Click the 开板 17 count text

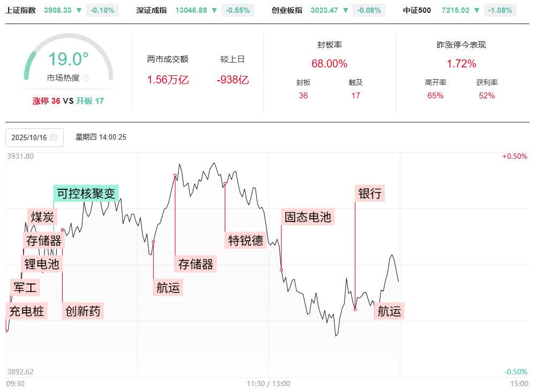tap(90, 101)
